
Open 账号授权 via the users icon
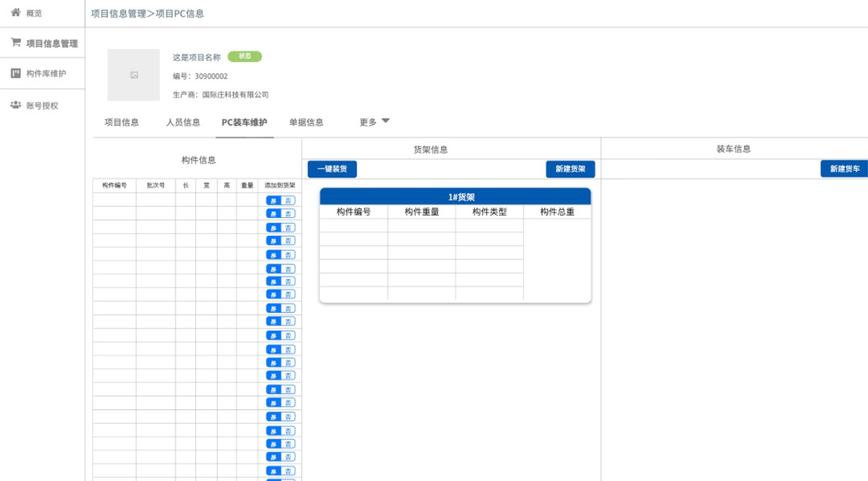click(15, 105)
